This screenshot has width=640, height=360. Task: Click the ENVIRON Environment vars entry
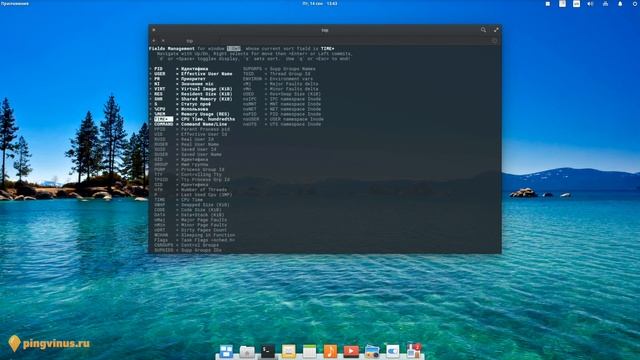tap(278, 79)
